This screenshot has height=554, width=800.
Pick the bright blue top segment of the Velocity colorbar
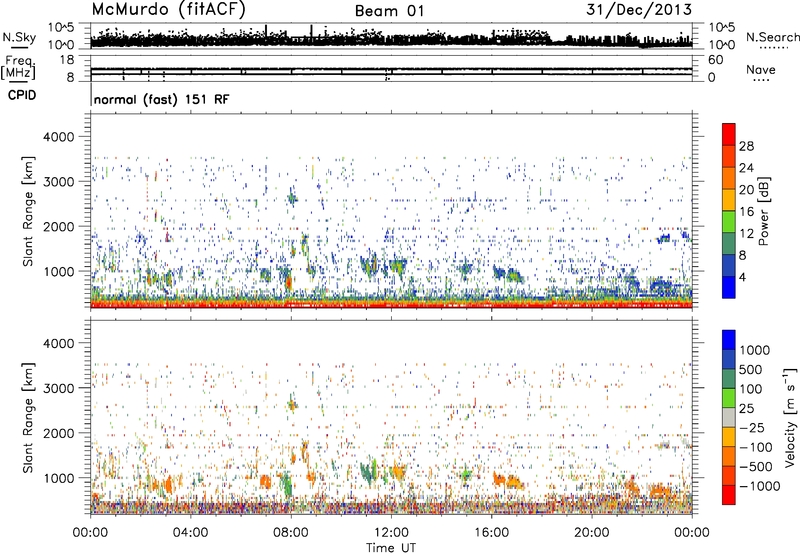coord(729,340)
